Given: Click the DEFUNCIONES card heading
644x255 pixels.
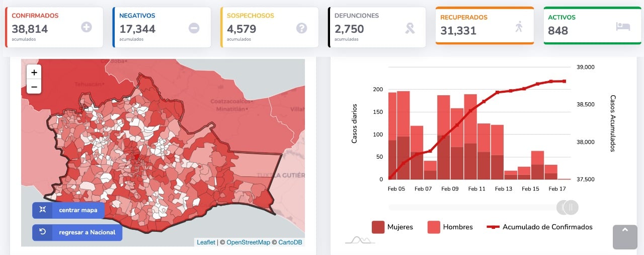Looking at the screenshot, I should (x=357, y=16).
